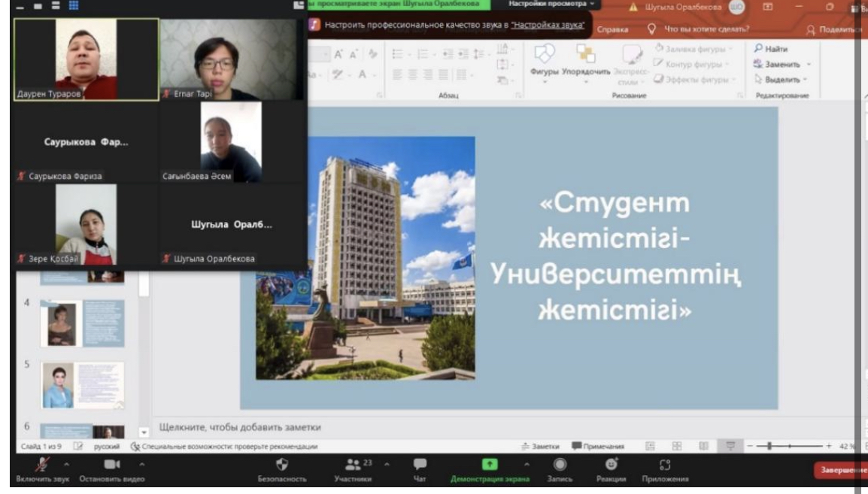Viewport: 868px width, 494px height.
Task: Unmute the microphone in Zoom toolbar
Action: click(41, 465)
